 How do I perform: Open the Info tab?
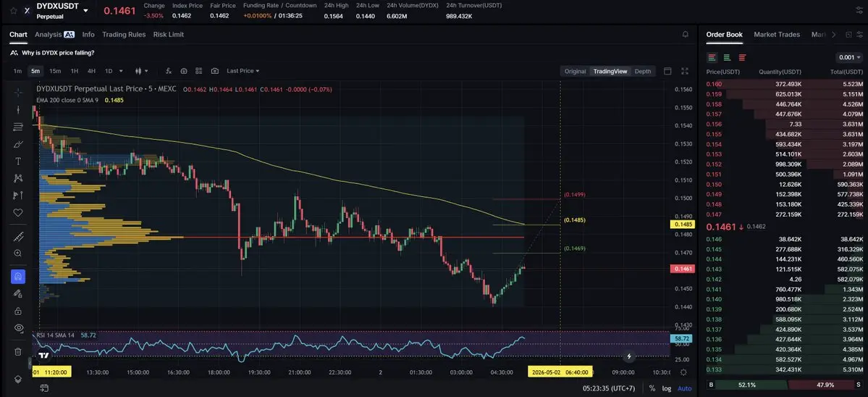(x=88, y=34)
